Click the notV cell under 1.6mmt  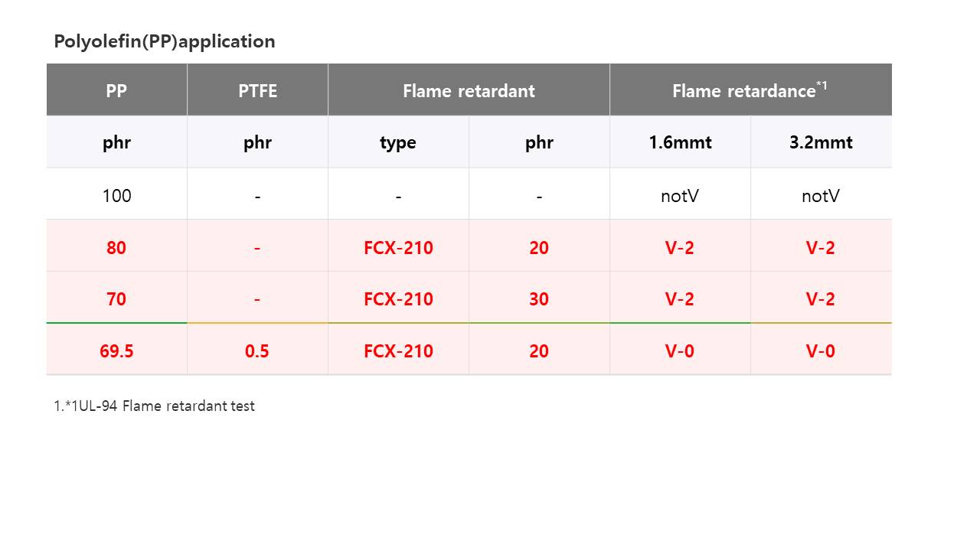680,194
